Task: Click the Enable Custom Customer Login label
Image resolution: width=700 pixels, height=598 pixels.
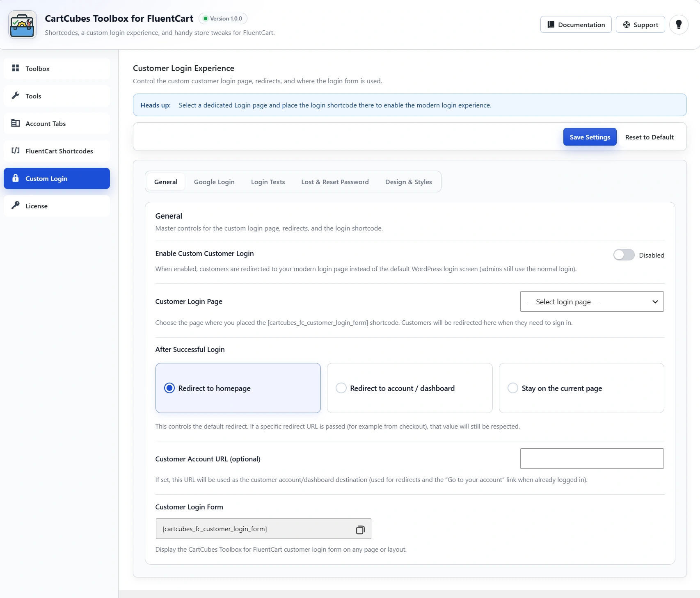Action: pyautogui.click(x=204, y=253)
